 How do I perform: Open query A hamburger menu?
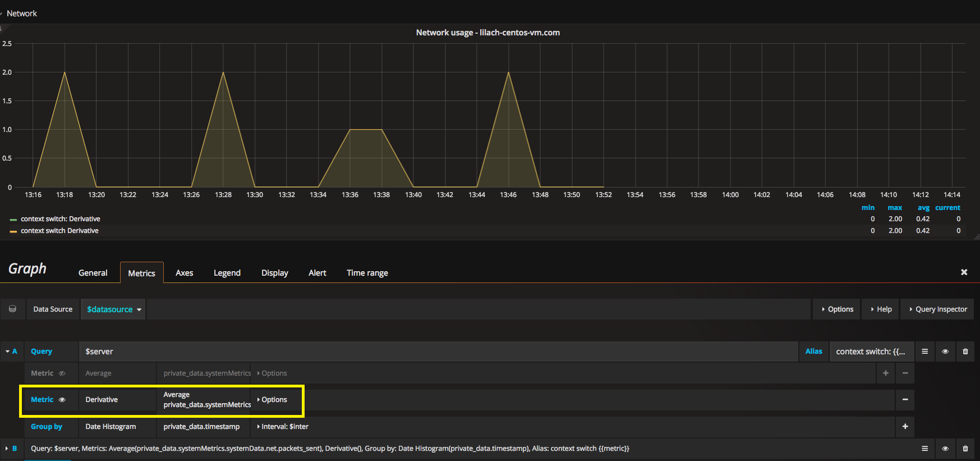tap(924, 352)
